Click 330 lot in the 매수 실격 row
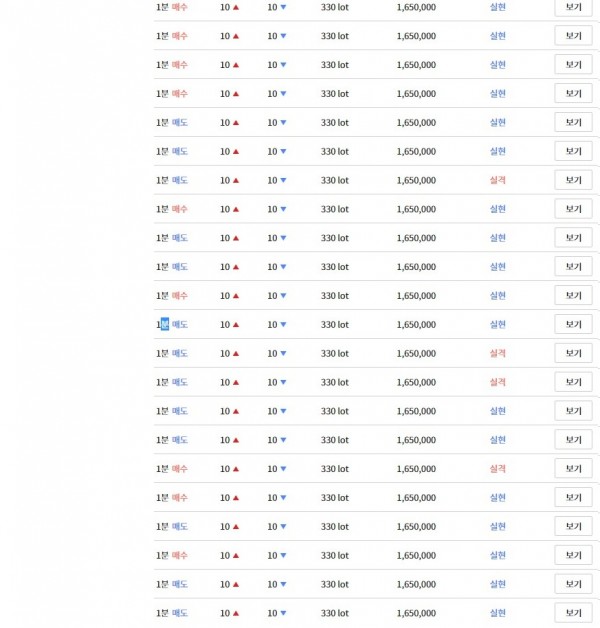 334,469
